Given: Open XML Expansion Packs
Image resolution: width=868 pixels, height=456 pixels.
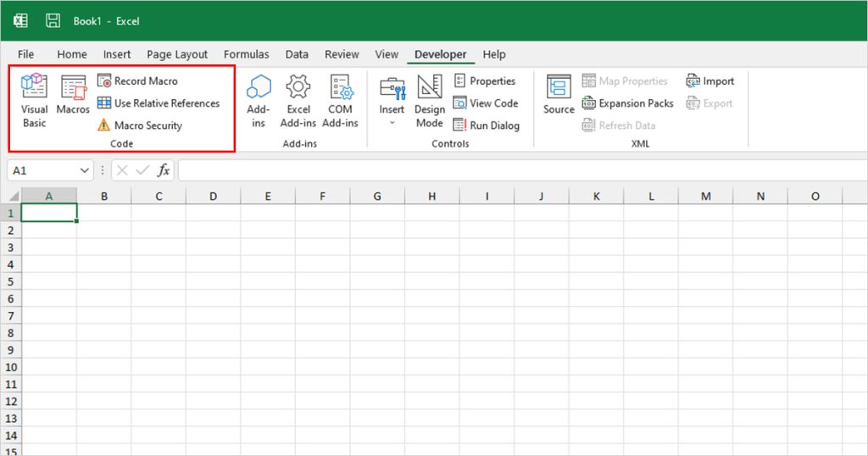Looking at the screenshot, I should pyautogui.click(x=627, y=103).
